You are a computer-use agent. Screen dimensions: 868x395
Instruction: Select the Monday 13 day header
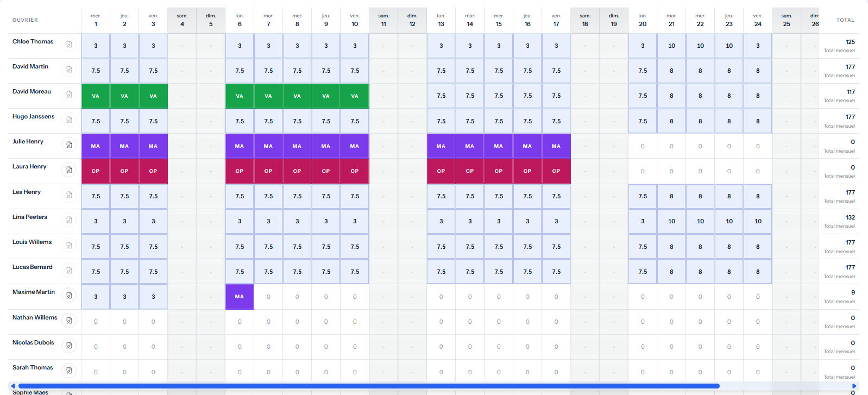[x=441, y=20]
